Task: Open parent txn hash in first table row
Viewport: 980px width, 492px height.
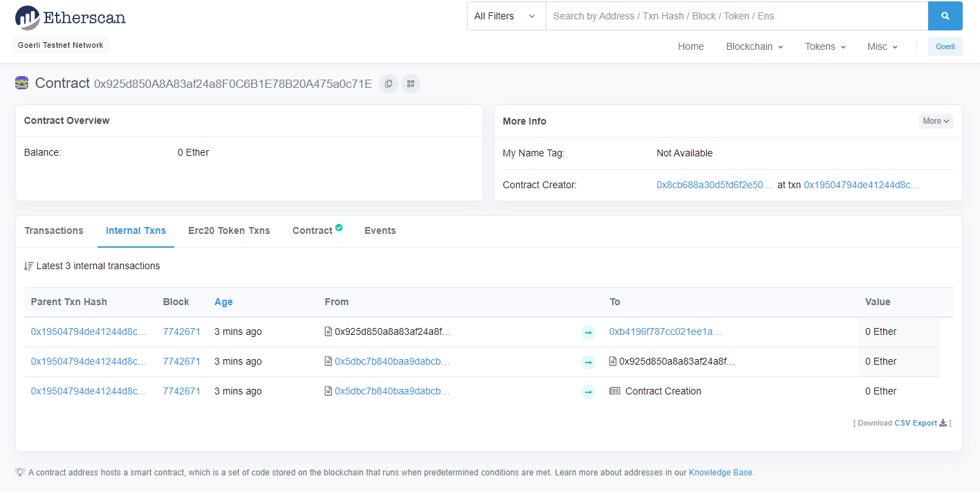Action: [89, 331]
